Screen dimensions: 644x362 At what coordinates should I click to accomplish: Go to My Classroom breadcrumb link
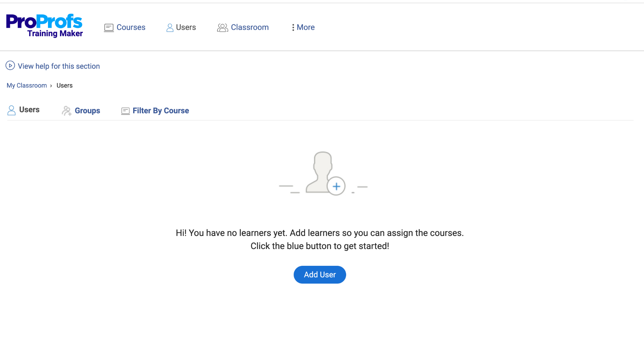[x=27, y=85]
